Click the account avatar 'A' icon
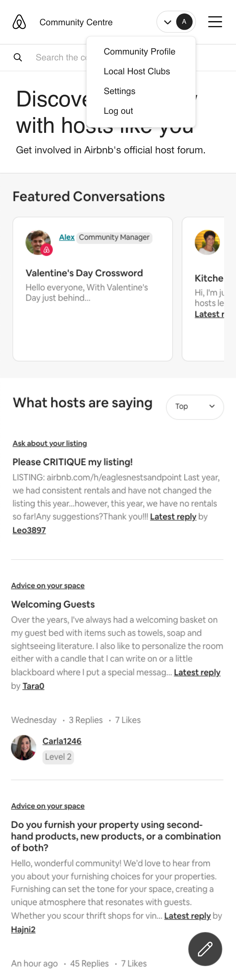This screenshot has width=236, height=980. point(184,22)
